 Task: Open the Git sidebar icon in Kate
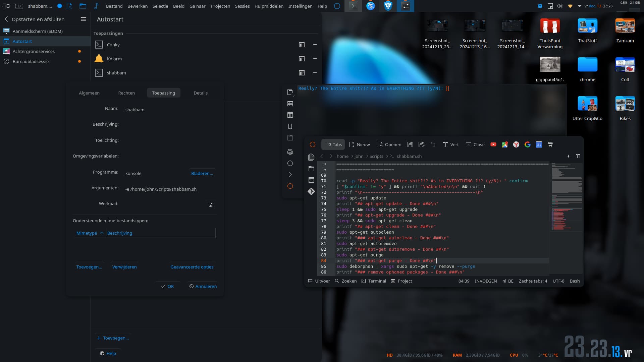(x=311, y=191)
